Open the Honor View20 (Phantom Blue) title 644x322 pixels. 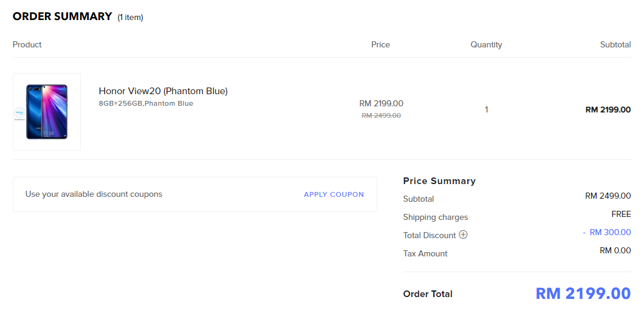[163, 91]
